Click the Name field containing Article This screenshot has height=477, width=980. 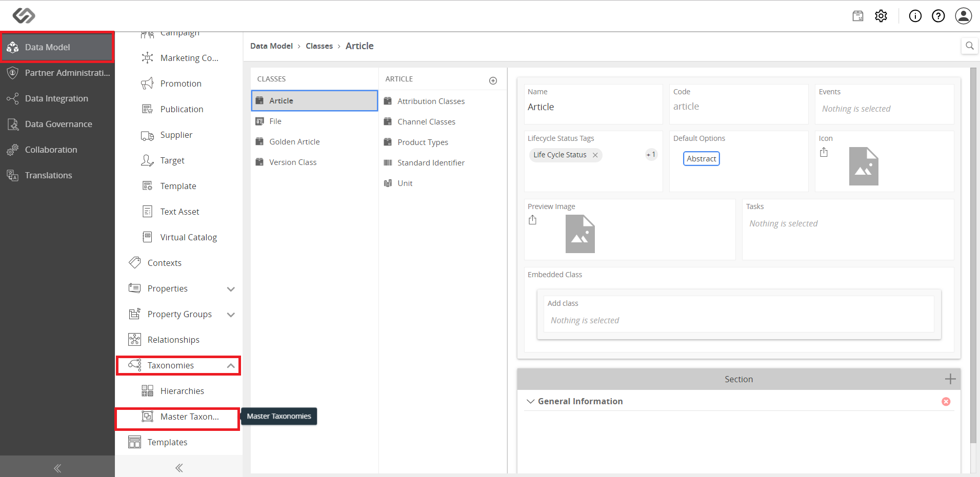point(593,104)
